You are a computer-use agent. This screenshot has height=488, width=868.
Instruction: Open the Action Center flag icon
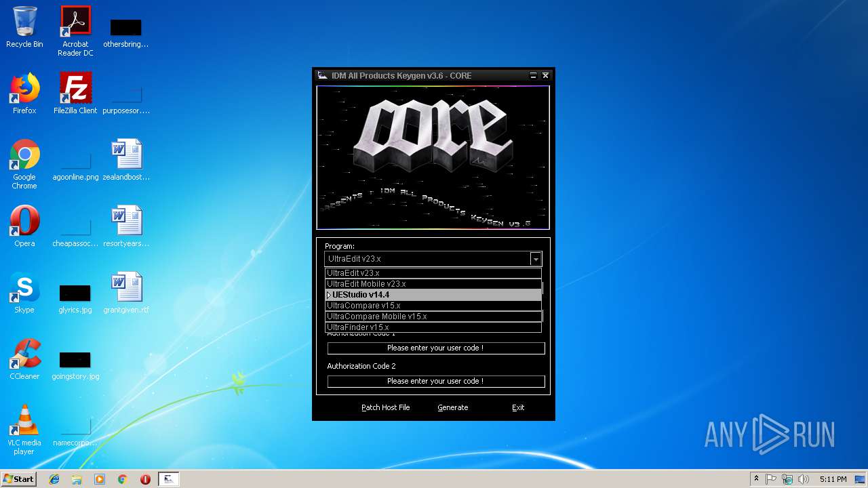(x=772, y=479)
